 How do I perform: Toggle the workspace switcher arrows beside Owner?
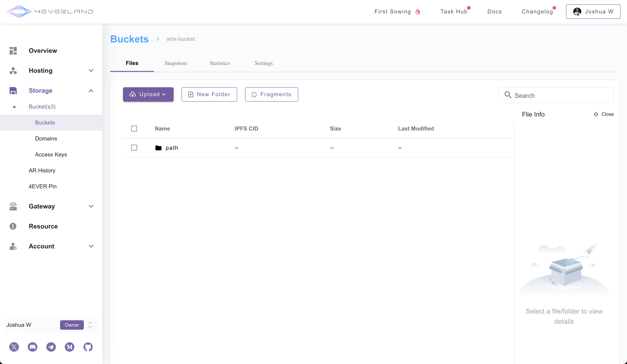[x=90, y=325]
